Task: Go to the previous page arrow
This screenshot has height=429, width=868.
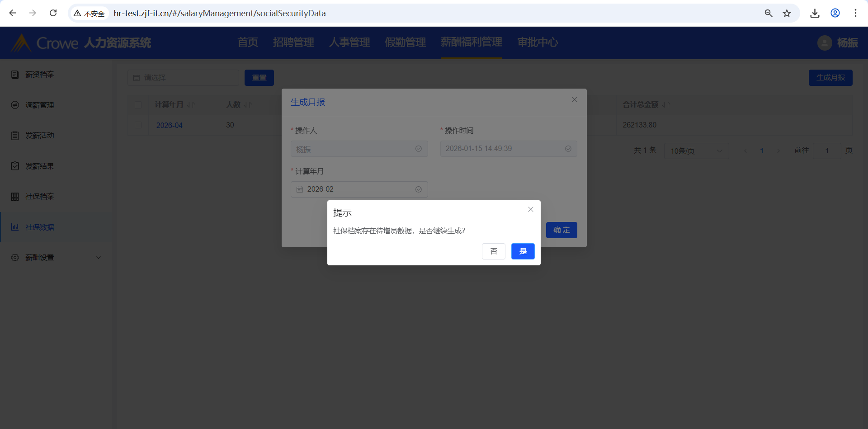Action: [x=745, y=151]
